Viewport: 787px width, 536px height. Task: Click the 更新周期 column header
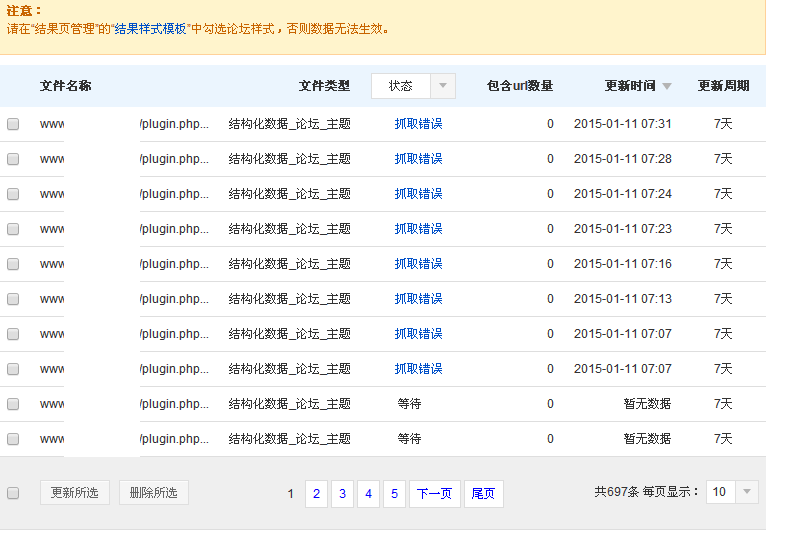723,86
